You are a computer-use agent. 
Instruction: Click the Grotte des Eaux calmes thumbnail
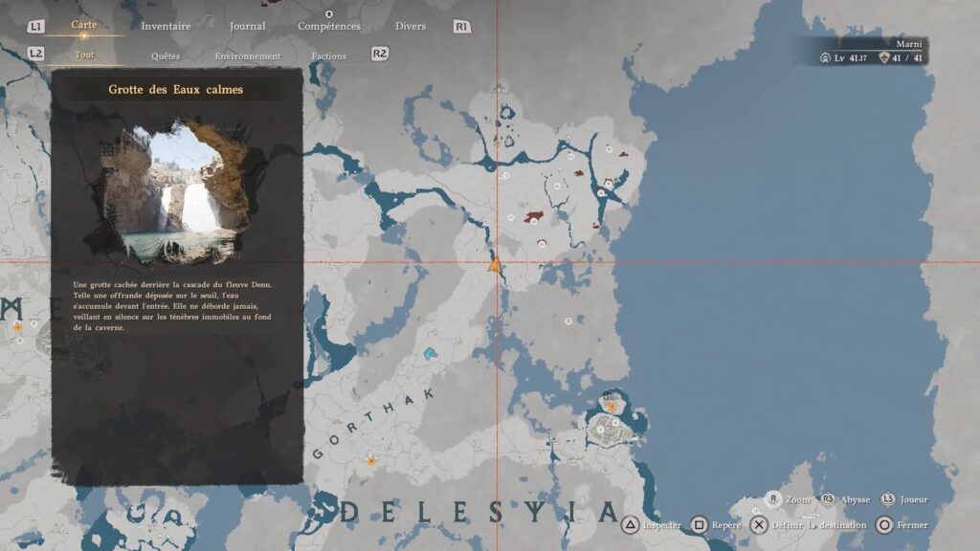[176, 190]
